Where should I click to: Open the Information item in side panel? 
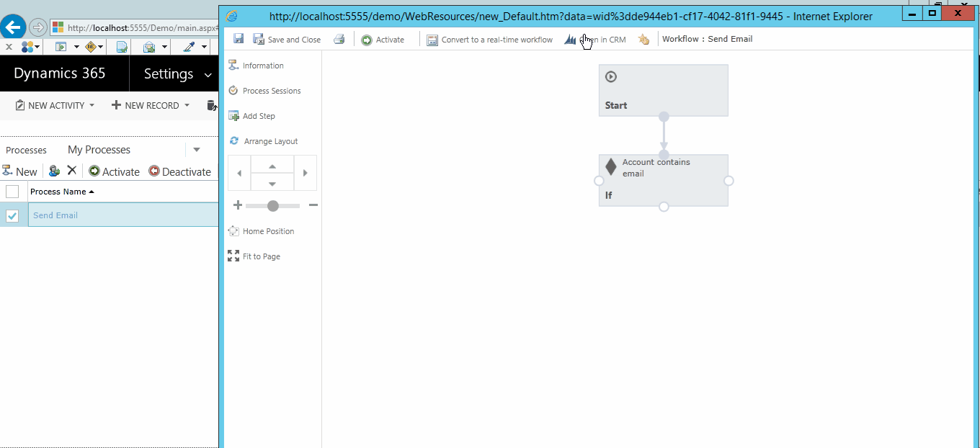coord(262,66)
